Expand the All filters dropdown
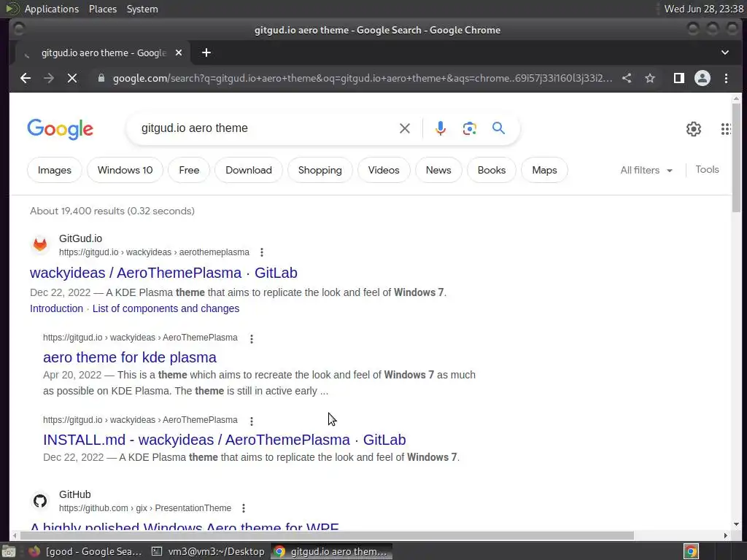Viewport: 747px width, 560px height. coord(646,170)
